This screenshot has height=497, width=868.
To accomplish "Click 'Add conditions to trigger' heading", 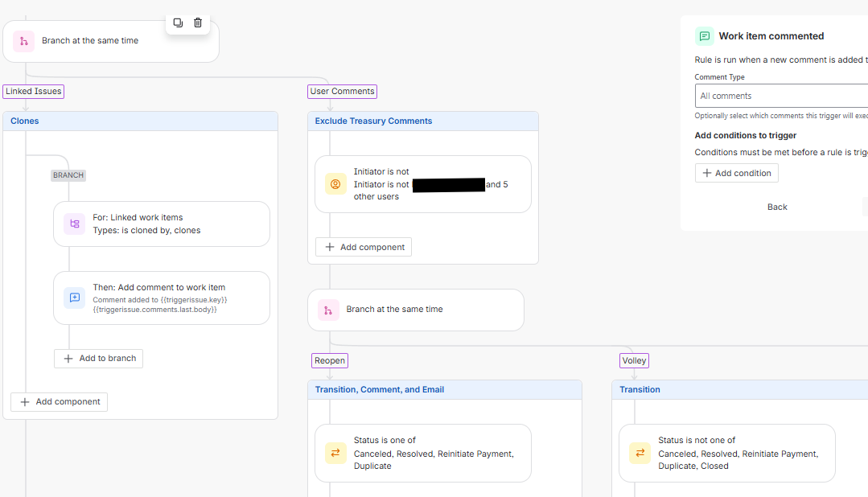I will click(x=746, y=136).
